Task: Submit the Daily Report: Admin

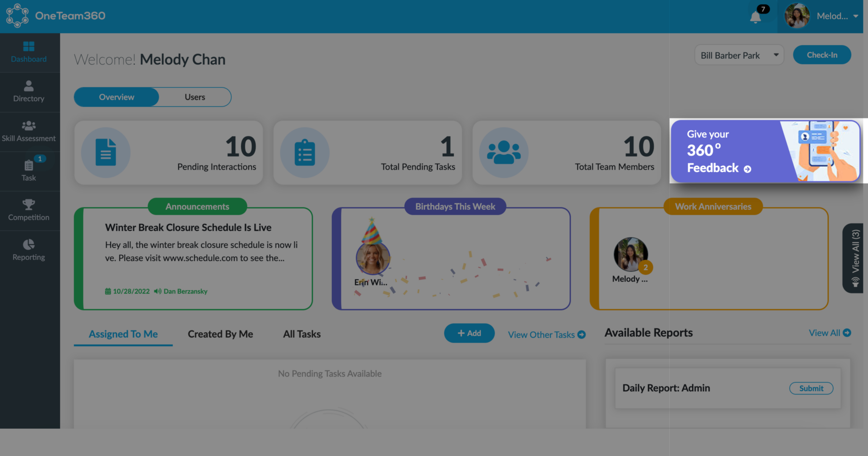Action: coord(811,388)
